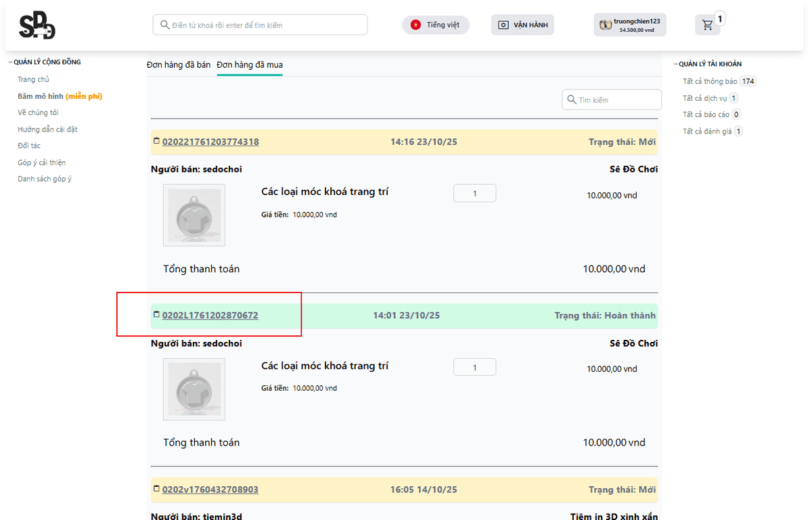Select the Đơn hàng đã mua tab
This screenshot has width=812, height=520.
[x=250, y=65]
